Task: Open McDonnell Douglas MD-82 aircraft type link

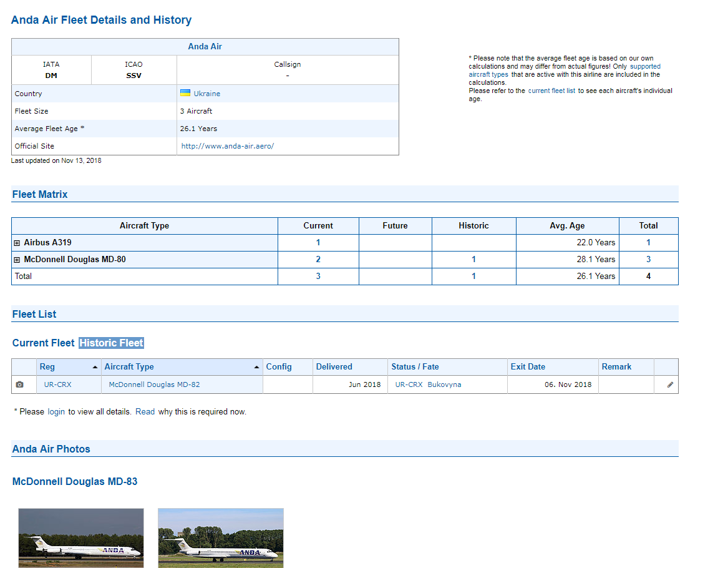Action: tap(154, 384)
